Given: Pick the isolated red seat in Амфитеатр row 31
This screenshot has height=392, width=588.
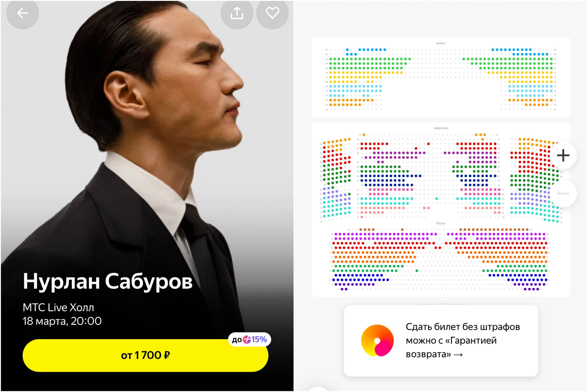Looking at the screenshot, I should 428,144.
